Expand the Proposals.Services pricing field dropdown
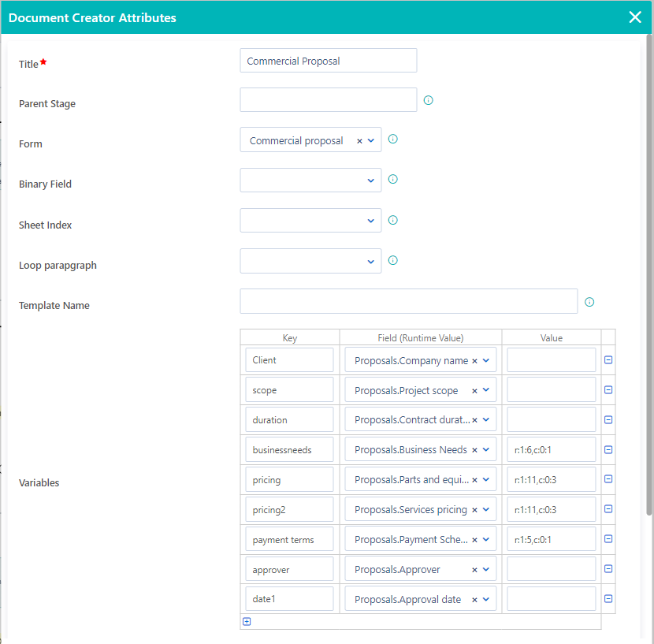Screen dimensions: 654x644 [486, 509]
